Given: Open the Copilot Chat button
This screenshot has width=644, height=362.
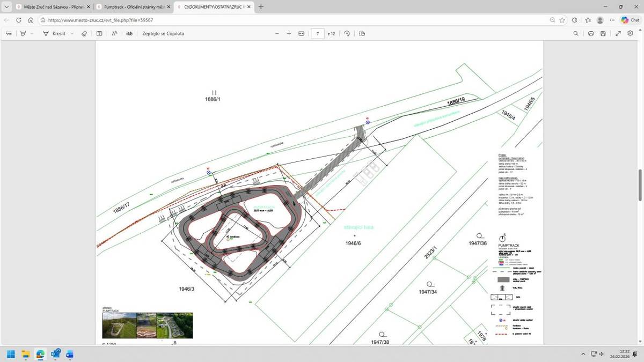Looking at the screenshot, I should pos(631,20).
